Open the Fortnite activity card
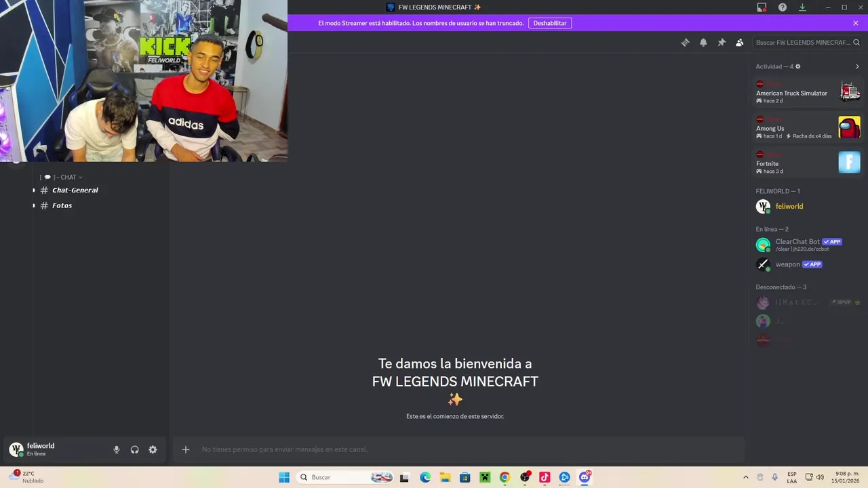Screen dimensions: 868x488 [807, 162]
